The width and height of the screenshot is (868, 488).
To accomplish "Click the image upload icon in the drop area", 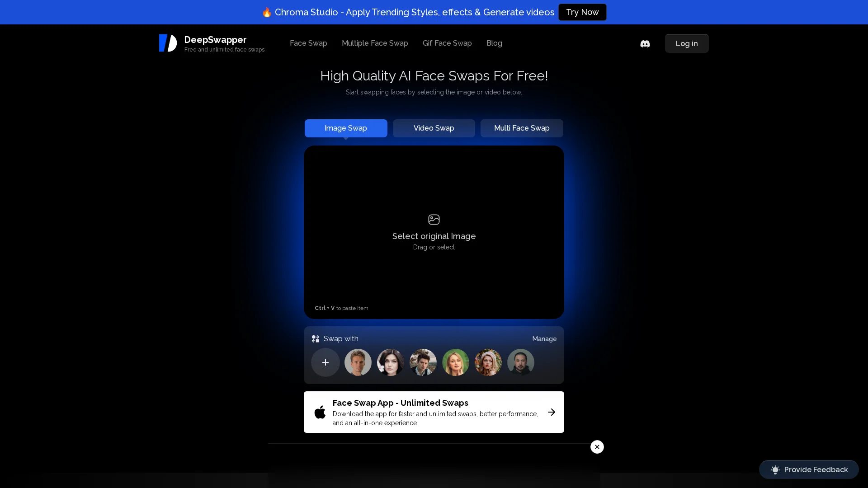I will pyautogui.click(x=434, y=220).
